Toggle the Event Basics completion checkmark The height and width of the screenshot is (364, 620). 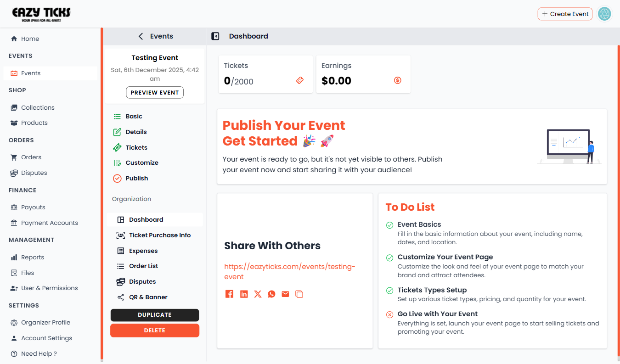point(389,225)
